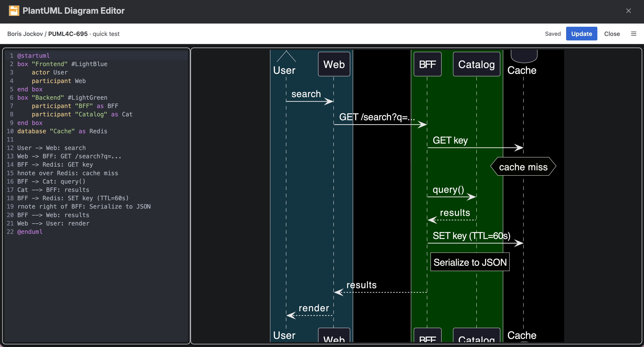Click the 'SET key (TTL=60s)' message label
Viewport: 644px width, 347px height.
472,236
